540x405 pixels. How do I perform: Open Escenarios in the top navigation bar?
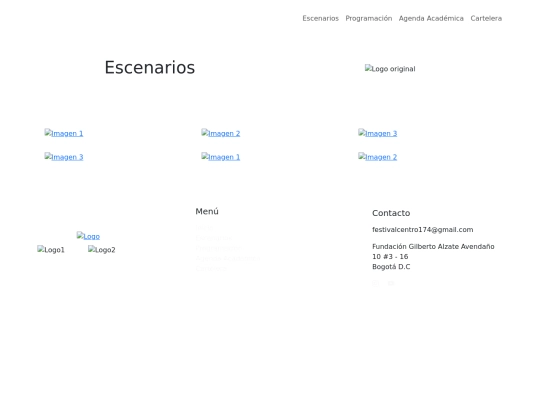(320, 18)
